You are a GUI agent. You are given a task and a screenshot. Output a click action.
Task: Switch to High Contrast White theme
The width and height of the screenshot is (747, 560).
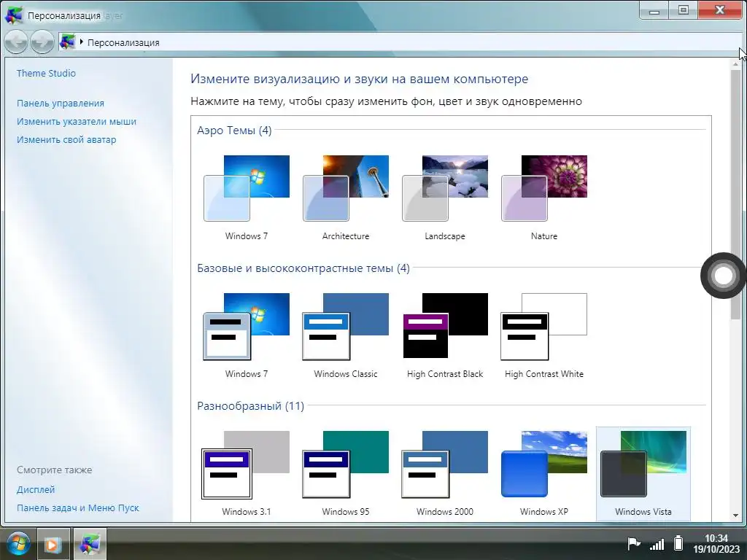tap(544, 335)
